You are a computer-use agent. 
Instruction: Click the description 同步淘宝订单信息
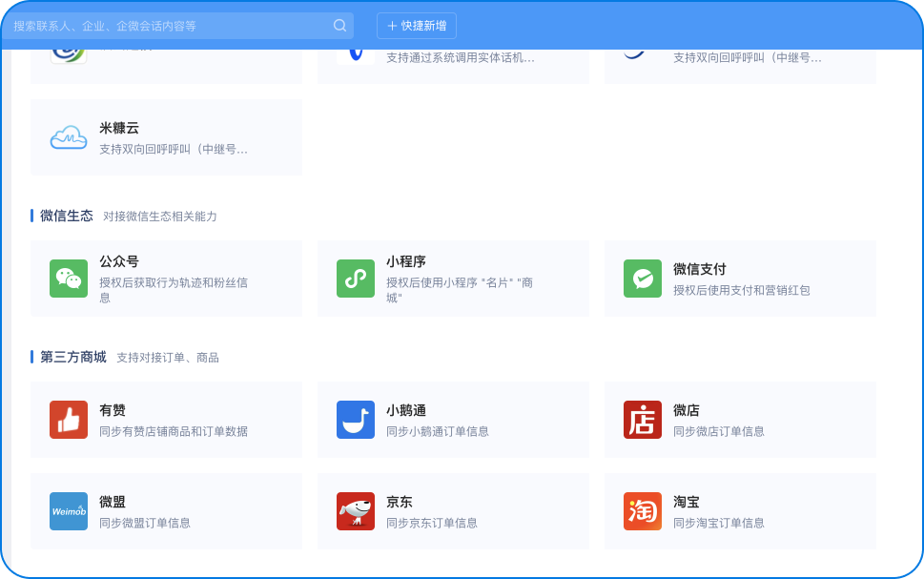point(719,523)
